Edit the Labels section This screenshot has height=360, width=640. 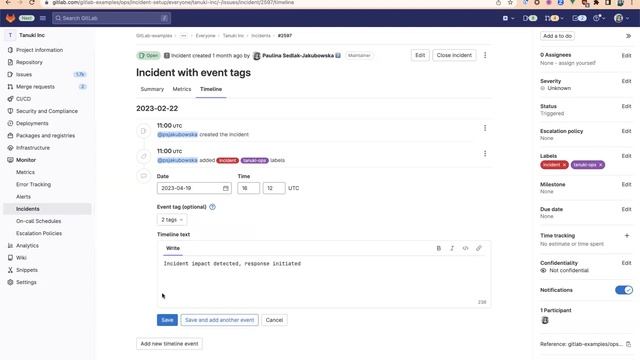[x=627, y=156]
